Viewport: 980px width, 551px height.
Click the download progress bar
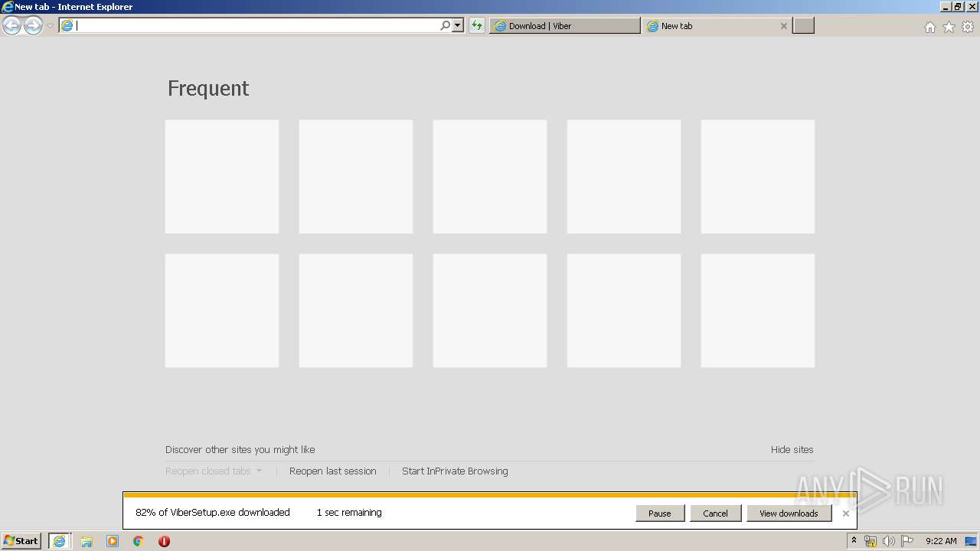(489, 495)
